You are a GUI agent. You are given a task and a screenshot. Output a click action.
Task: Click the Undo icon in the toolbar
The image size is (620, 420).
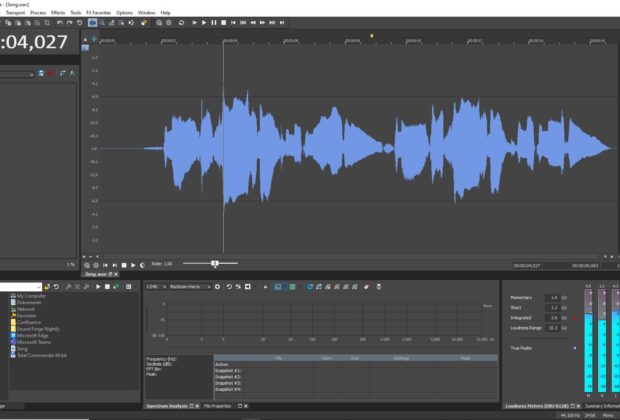tap(58, 22)
